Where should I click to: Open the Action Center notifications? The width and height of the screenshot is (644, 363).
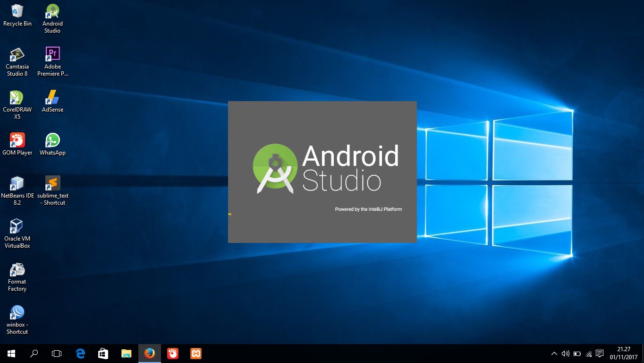600,354
